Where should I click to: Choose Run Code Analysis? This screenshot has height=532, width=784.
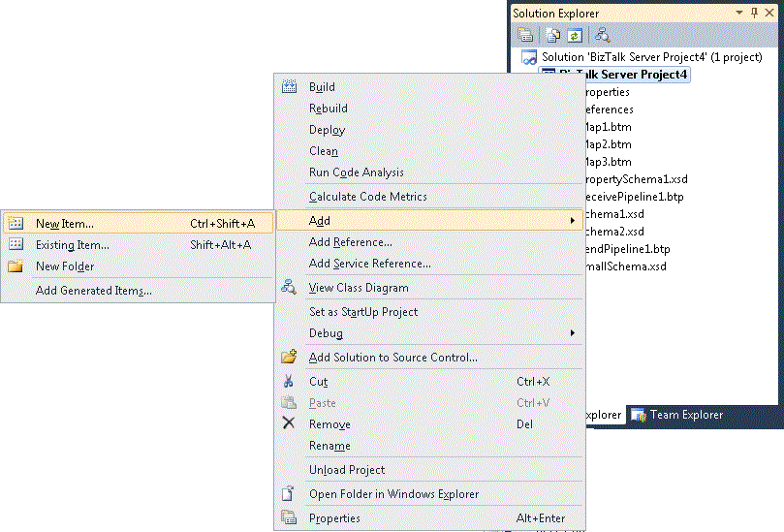click(x=430, y=172)
